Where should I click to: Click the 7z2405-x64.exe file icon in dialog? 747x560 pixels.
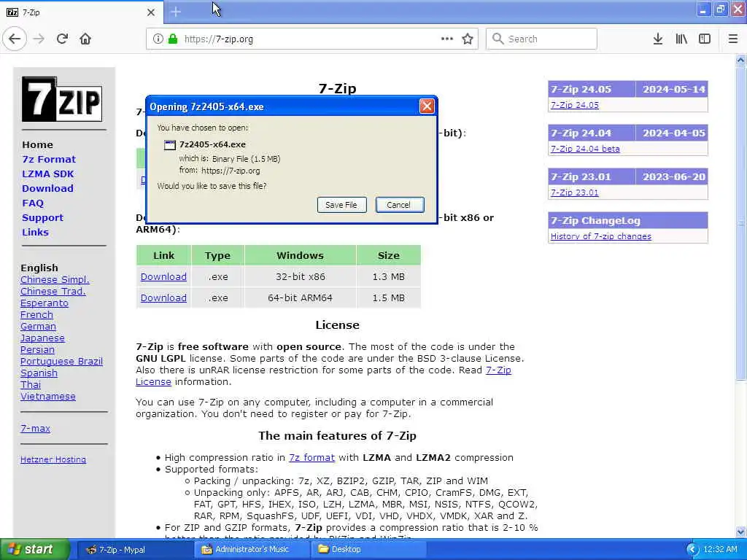(169, 145)
